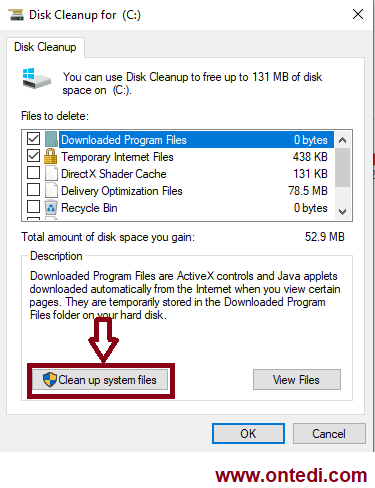Click the padlock icon for Temporary Internet Files

click(x=51, y=156)
